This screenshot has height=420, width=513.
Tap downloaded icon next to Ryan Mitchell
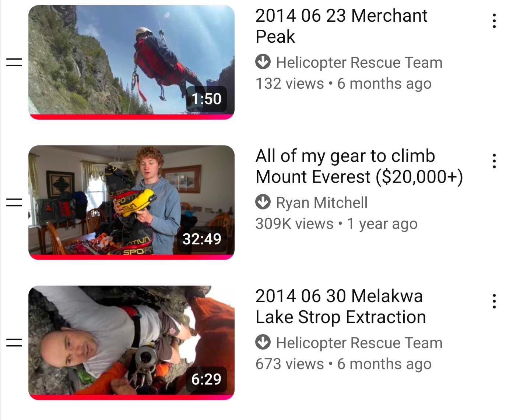point(263,202)
